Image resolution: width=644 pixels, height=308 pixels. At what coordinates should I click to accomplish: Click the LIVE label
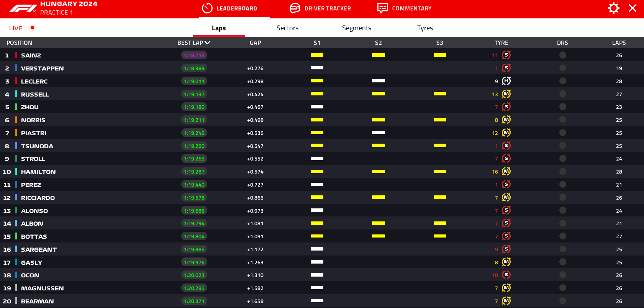pos(16,28)
